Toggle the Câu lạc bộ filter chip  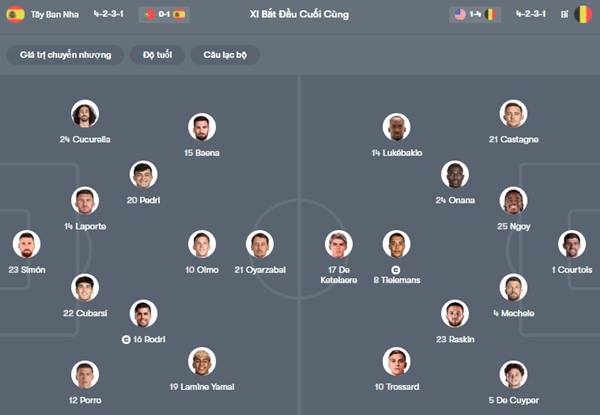tap(225, 55)
